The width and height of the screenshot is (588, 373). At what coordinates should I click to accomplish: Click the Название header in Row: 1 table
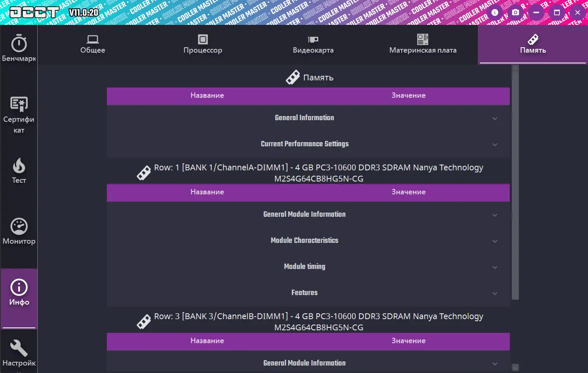(x=207, y=192)
